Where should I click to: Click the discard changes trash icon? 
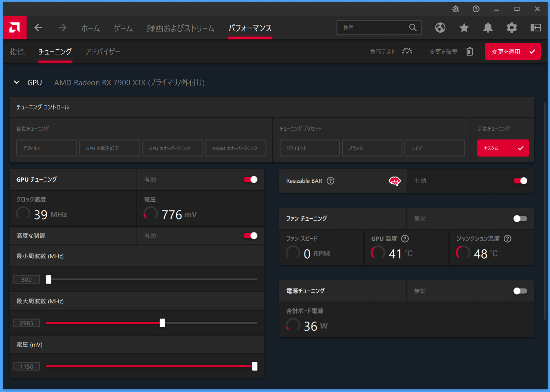(x=470, y=51)
